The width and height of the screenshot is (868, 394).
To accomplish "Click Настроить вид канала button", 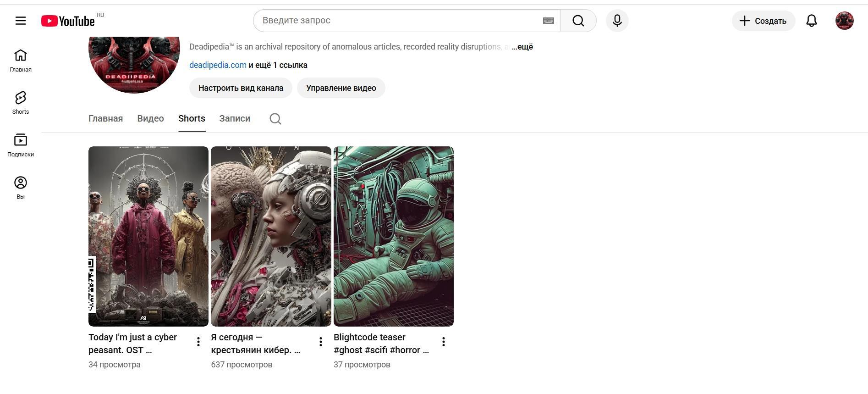I will [x=241, y=88].
